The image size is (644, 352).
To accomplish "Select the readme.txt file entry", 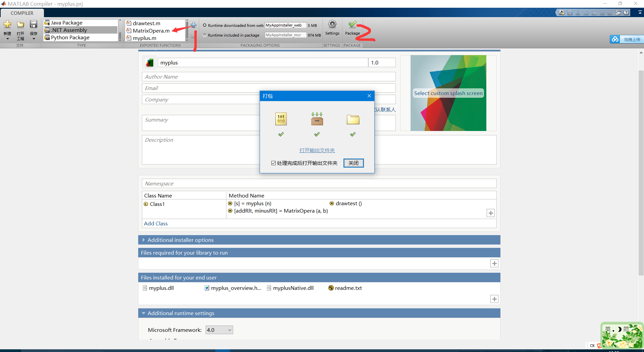I will pos(345,288).
